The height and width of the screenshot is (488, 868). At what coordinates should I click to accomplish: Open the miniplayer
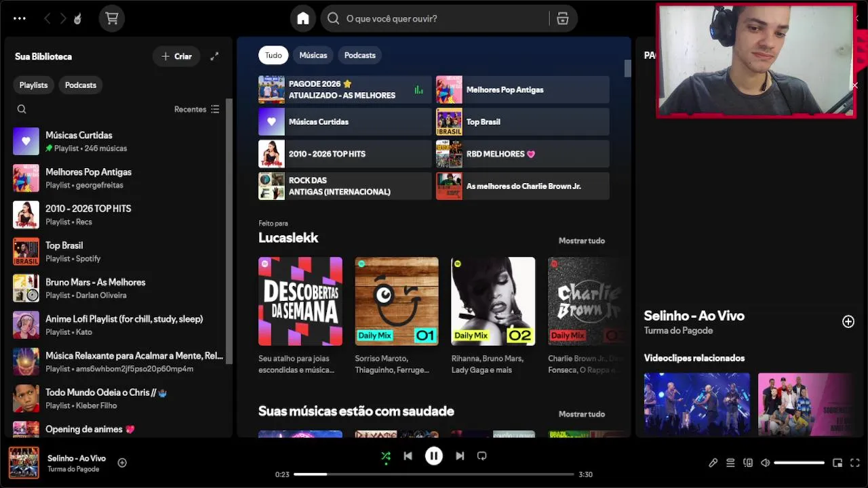pos(837,463)
